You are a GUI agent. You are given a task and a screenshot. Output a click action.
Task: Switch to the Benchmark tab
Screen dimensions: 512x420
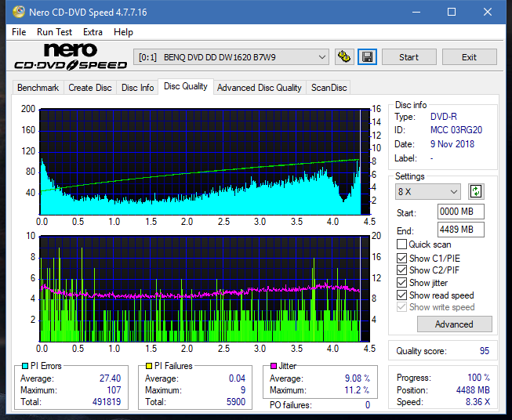click(x=38, y=88)
